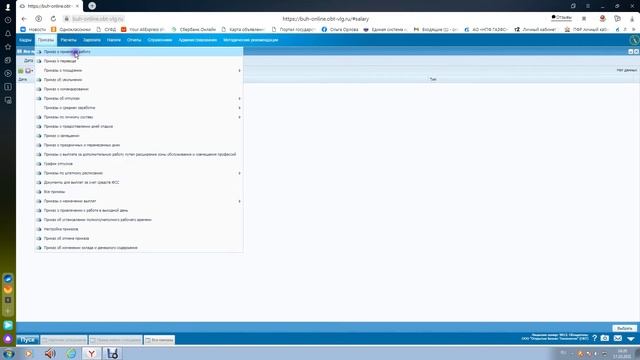640x360 pixels.
Task: Open the Приказы menu
Action: (x=46, y=40)
